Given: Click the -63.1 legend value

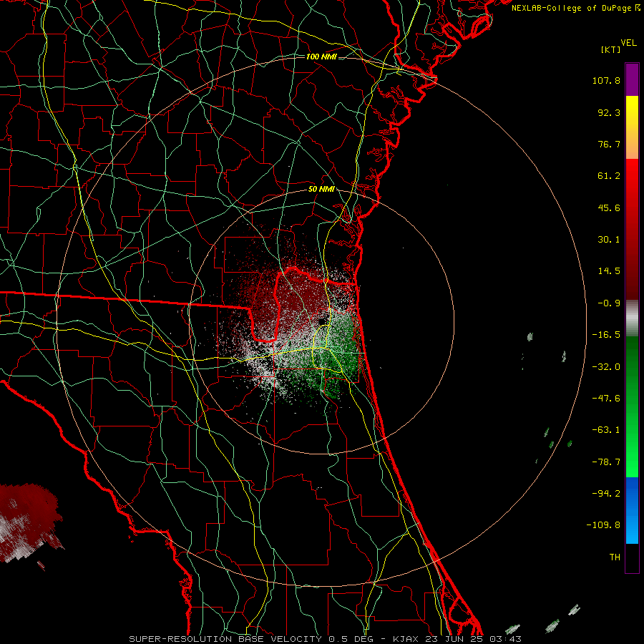Looking at the screenshot, I should [x=606, y=430].
